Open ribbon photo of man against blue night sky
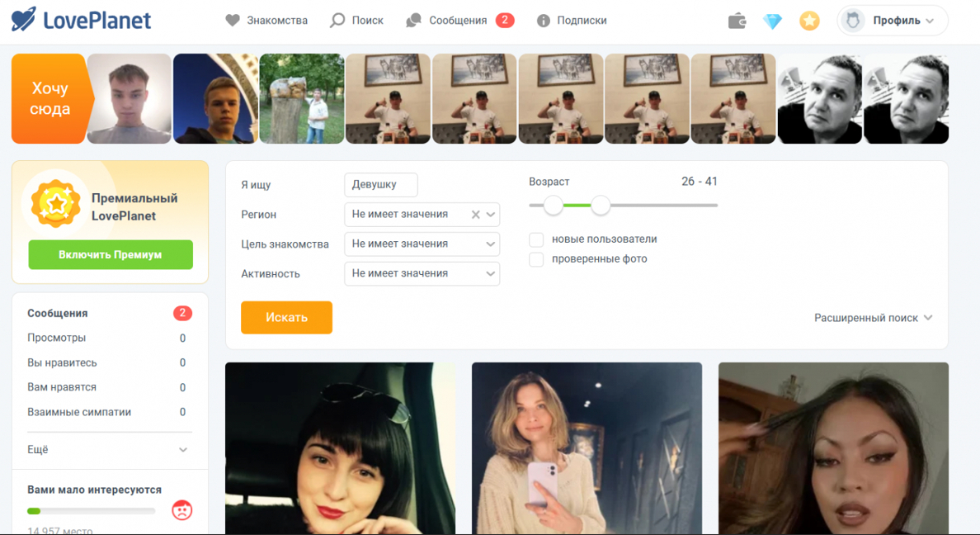 click(215, 99)
